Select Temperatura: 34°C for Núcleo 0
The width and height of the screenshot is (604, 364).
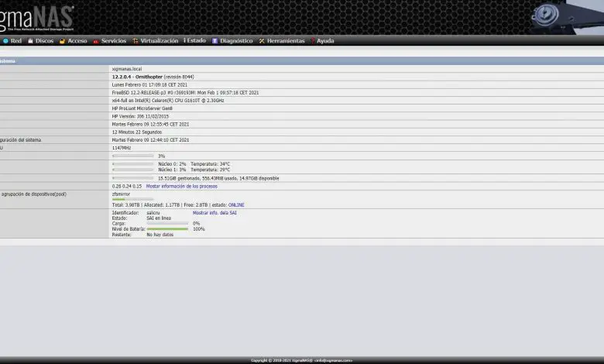pos(211,164)
